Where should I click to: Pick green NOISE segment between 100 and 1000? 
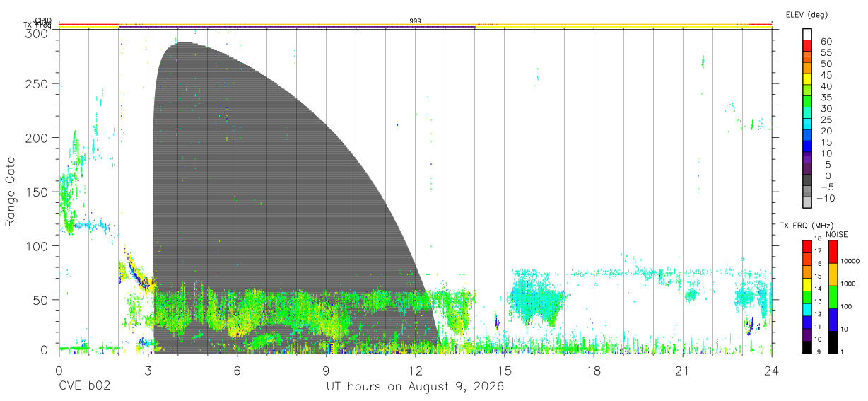(x=833, y=297)
